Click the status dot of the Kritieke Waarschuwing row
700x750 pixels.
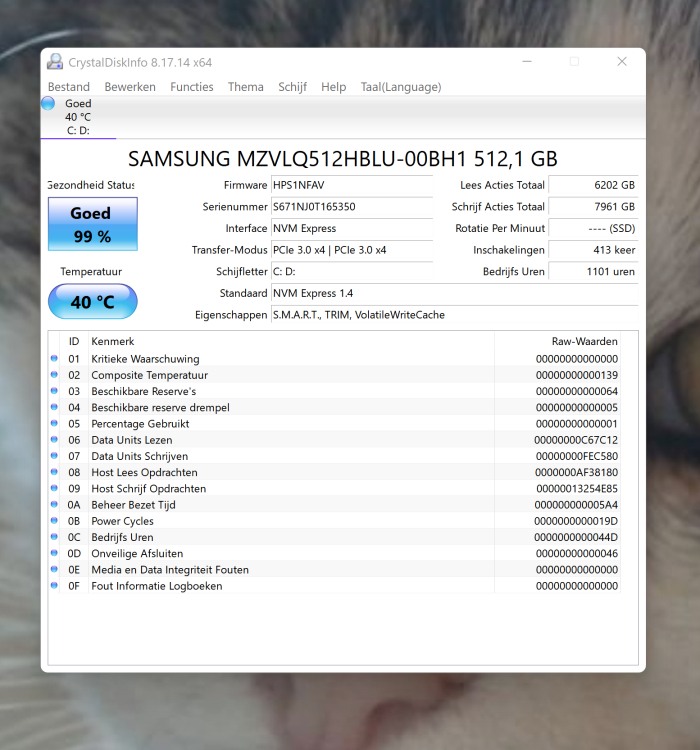(54, 358)
